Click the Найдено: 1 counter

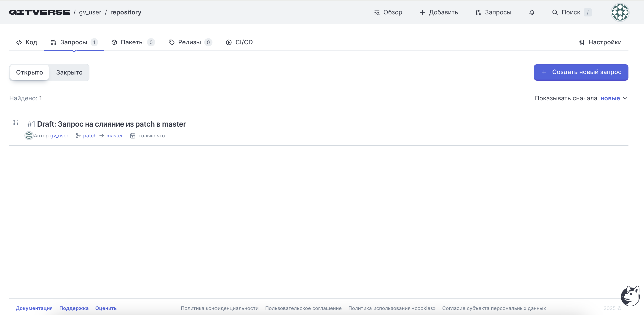tap(26, 98)
